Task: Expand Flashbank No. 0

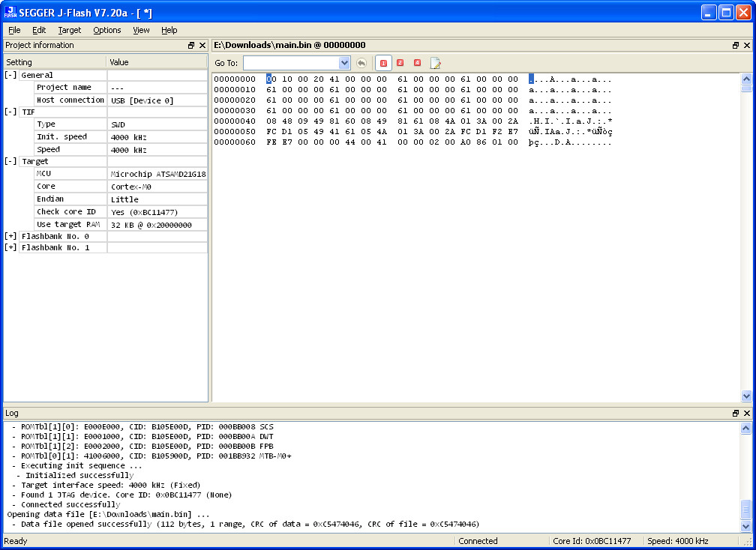Action: coord(10,237)
